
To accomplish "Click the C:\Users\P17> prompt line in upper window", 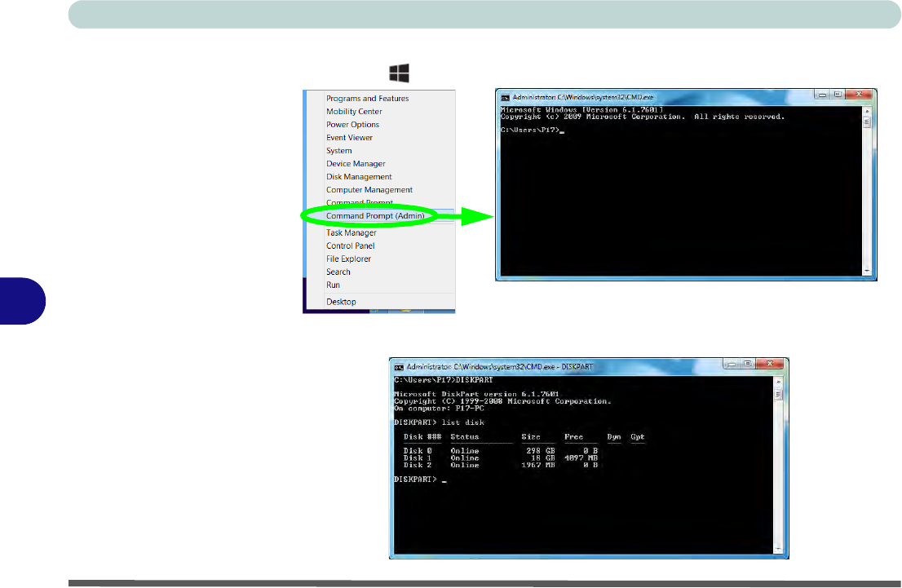I will click(532, 130).
